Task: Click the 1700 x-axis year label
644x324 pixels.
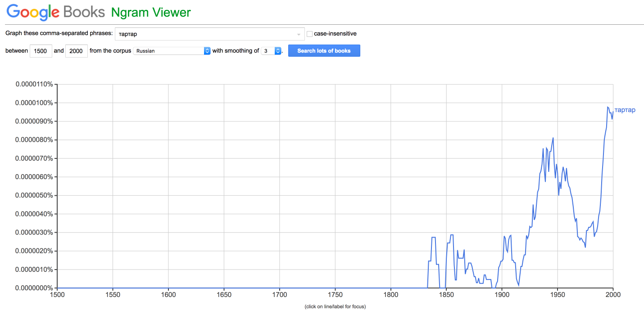Action: 280,295
